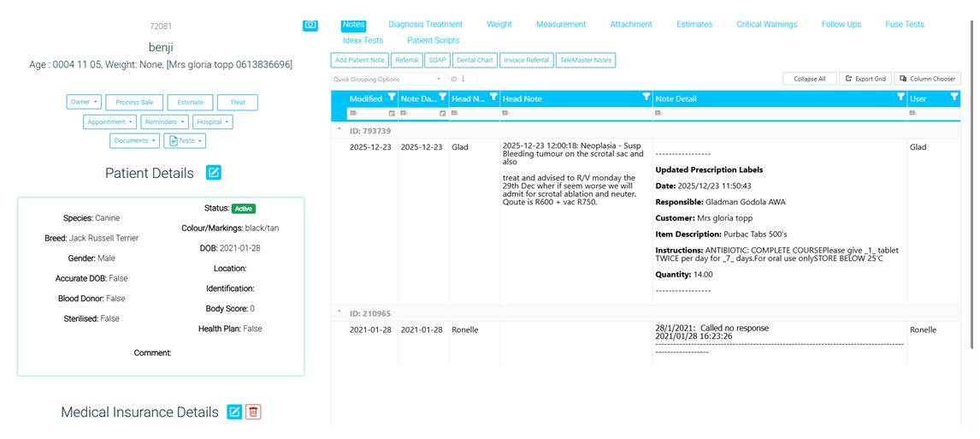Viewport: 980px width, 439px height.
Task: Click TeleMaster Notes button
Action: click(586, 60)
